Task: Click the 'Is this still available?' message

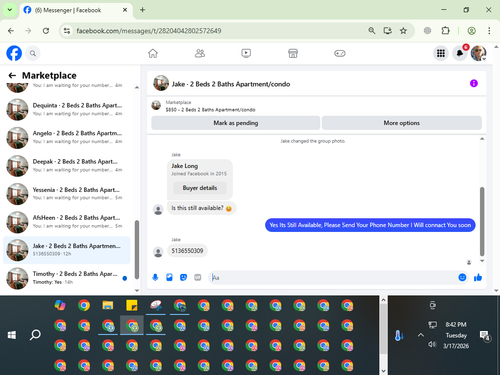Action: 201,208
